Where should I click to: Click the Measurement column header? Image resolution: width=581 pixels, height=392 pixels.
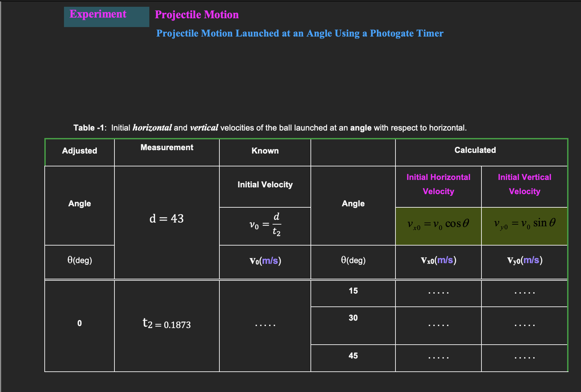click(x=167, y=147)
